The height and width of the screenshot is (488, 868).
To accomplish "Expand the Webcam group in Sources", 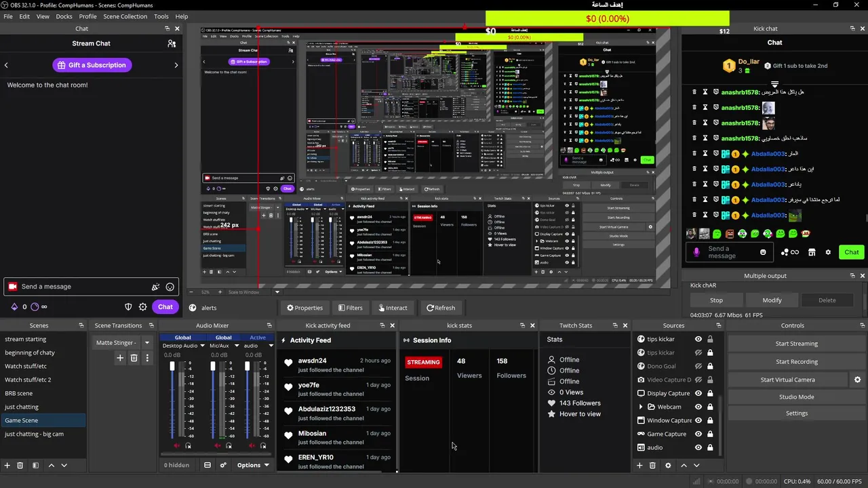I will coord(641,407).
